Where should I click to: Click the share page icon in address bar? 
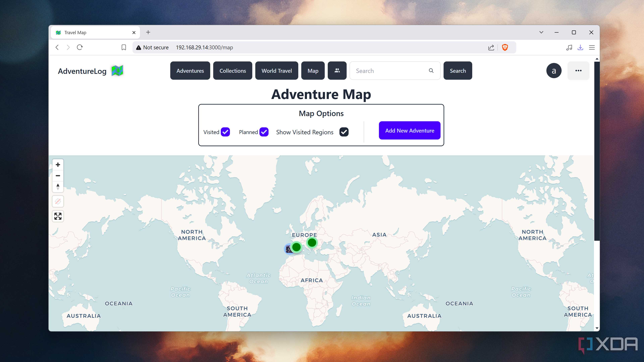[491, 47]
